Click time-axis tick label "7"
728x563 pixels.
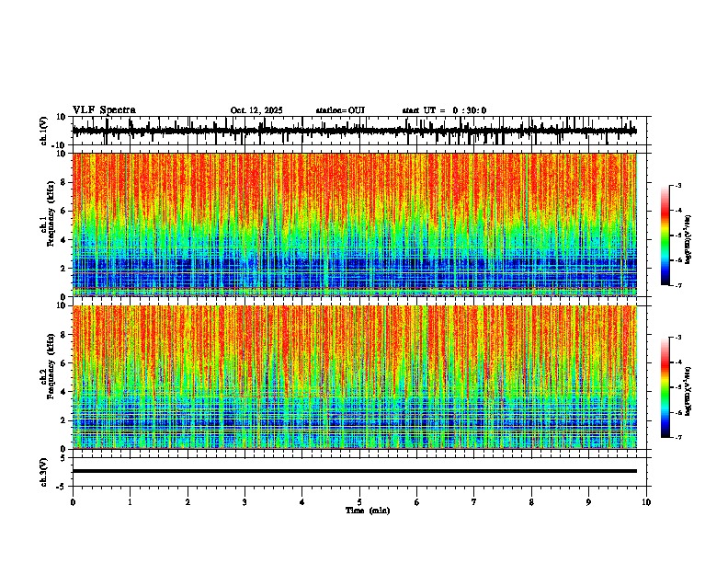pyautogui.click(x=474, y=502)
